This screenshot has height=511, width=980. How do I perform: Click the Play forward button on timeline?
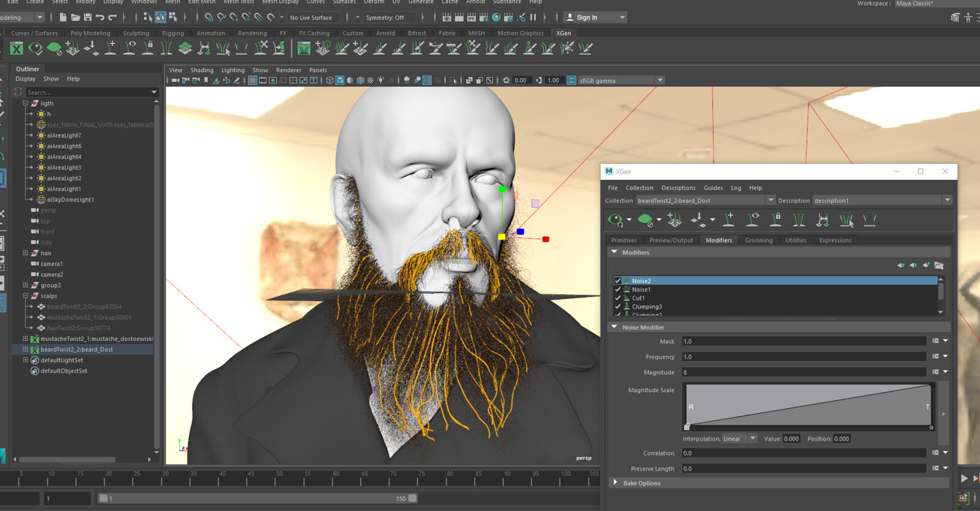(x=964, y=478)
